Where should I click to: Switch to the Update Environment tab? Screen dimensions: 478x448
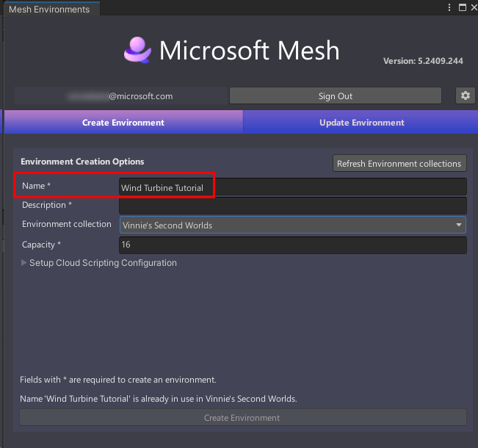[x=361, y=123]
